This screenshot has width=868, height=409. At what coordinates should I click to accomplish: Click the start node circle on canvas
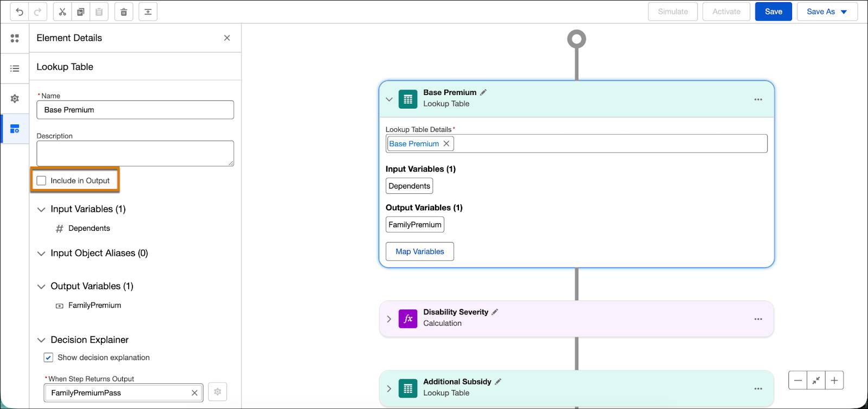click(x=577, y=39)
